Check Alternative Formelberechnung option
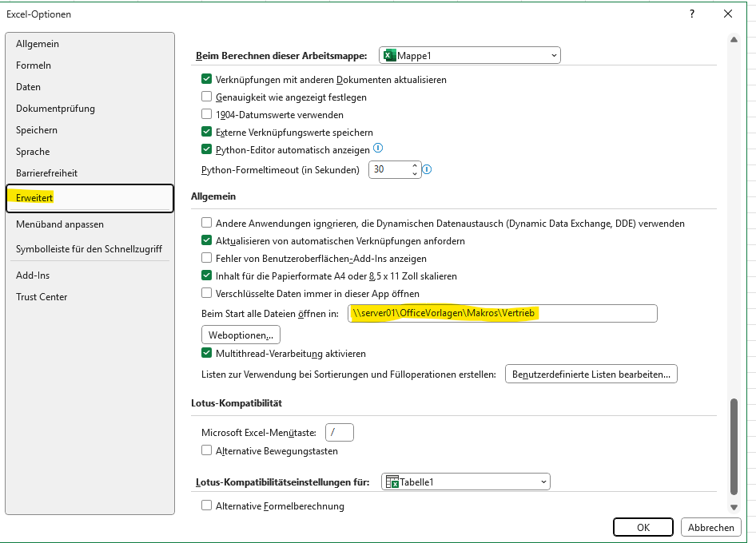The width and height of the screenshot is (756, 543). [206, 505]
